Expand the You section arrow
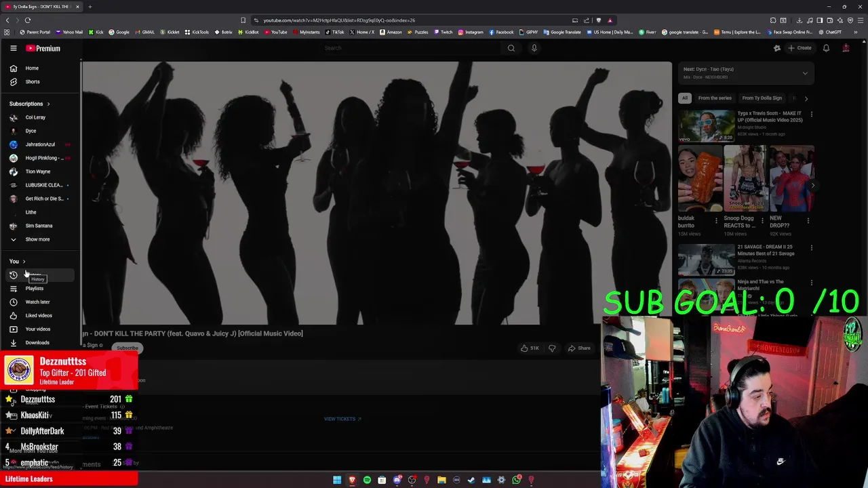Screen dimensions: 868x488 pos(24,262)
